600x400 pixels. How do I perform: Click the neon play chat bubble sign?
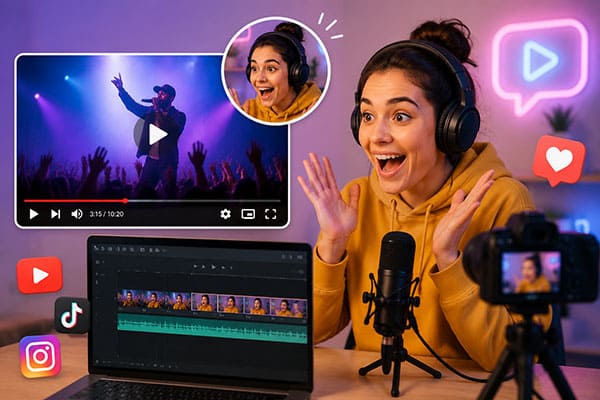pos(540,64)
